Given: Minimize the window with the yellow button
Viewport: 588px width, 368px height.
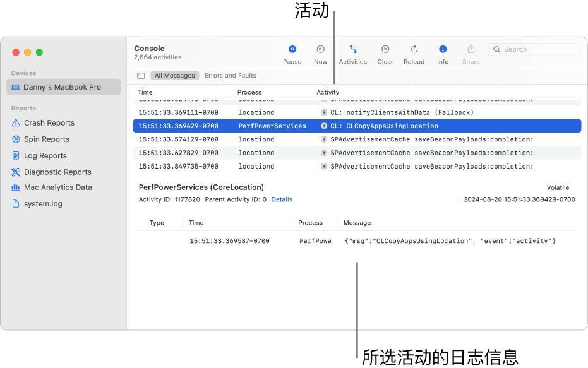Looking at the screenshot, I should pyautogui.click(x=28, y=52).
